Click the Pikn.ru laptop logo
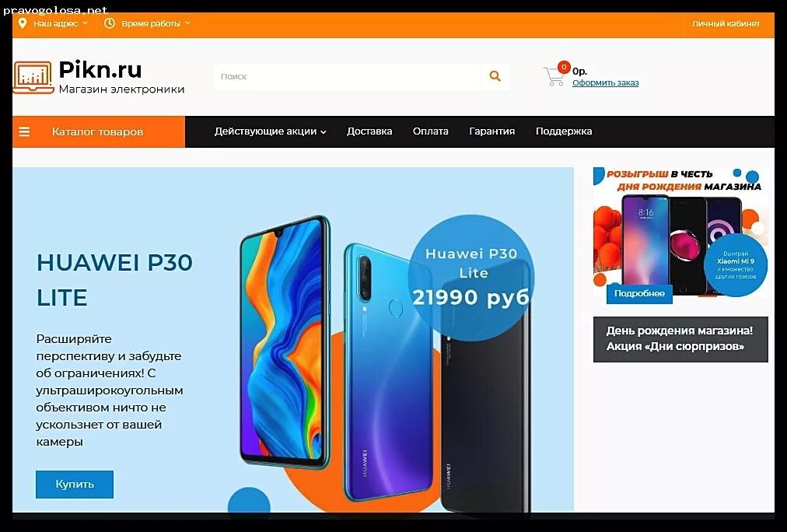 point(33,77)
